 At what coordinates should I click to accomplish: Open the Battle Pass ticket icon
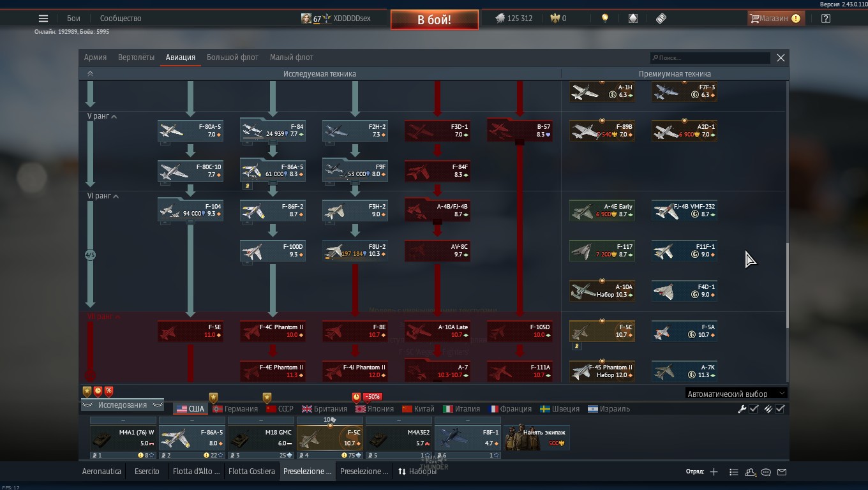click(x=661, y=19)
